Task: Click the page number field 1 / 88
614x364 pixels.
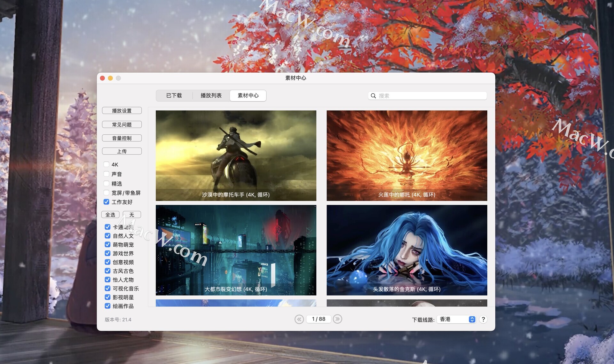Action: click(319, 319)
